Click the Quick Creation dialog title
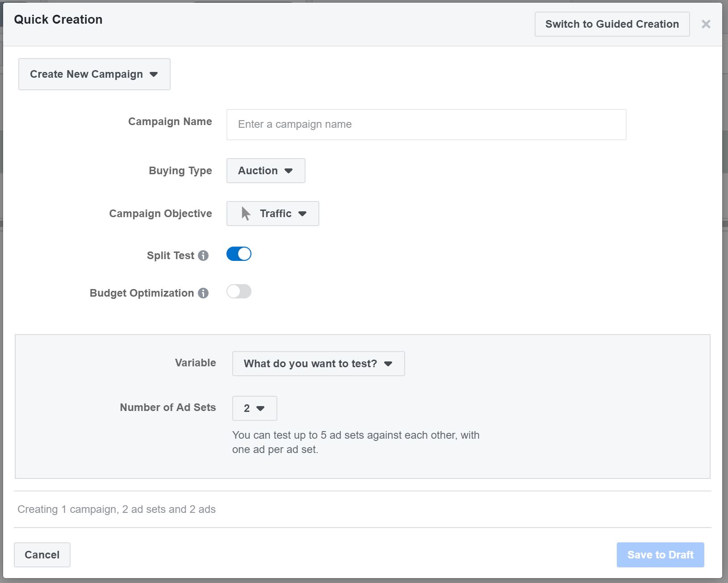Screen dimensions: 728x583 click(x=58, y=20)
